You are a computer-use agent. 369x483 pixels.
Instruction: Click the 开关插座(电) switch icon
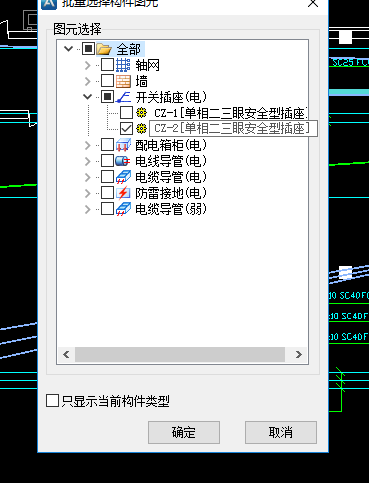click(x=123, y=97)
